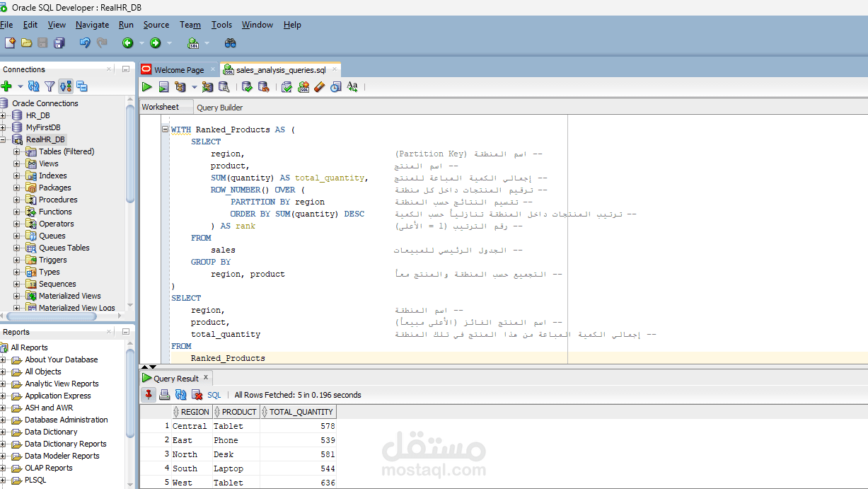Close the sales_analysis_queries.sql tab

[x=335, y=69]
